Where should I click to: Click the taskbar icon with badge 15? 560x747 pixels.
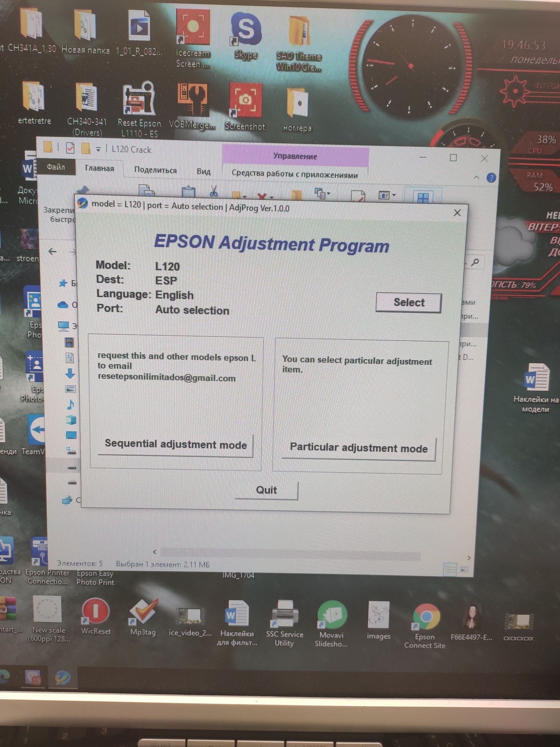point(33,677)
